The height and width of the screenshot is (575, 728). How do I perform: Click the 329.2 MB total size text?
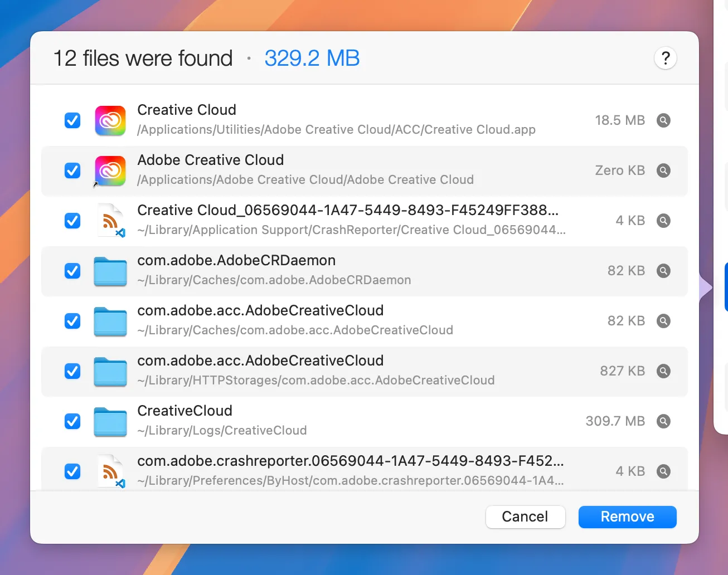coord(312,58)
